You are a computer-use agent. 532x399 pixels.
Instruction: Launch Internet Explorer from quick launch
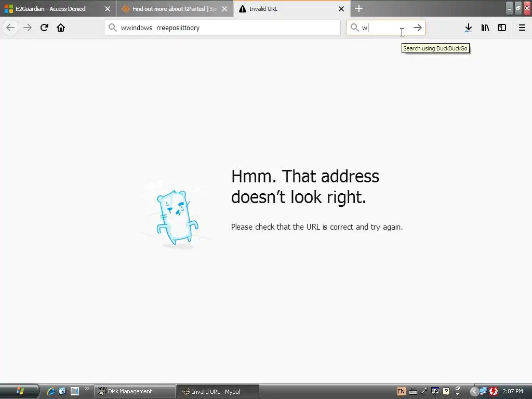click(x=51, y=391)
